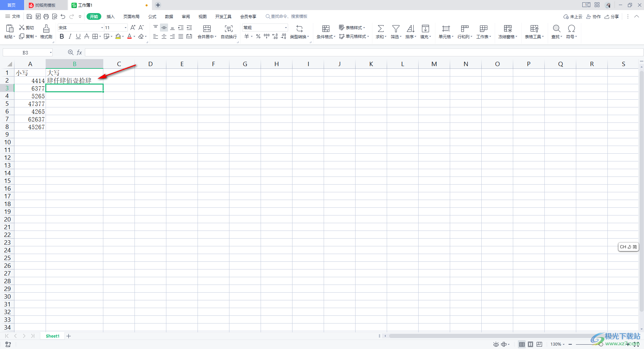Click the decrease decimal places icon

pyautogui.click(x=283, y=36)
